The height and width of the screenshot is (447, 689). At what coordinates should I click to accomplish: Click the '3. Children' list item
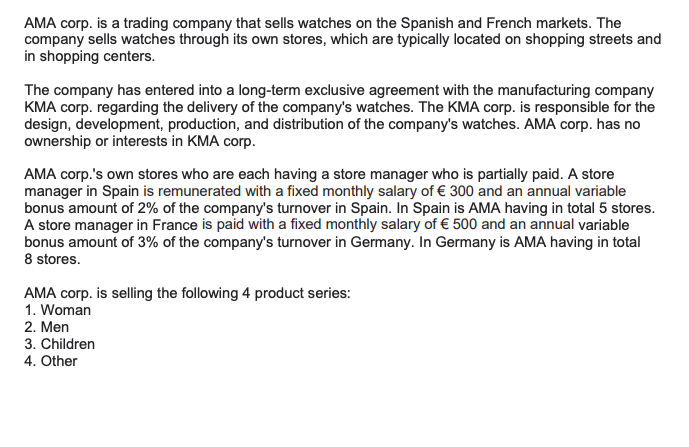click(x=59, y=344)
